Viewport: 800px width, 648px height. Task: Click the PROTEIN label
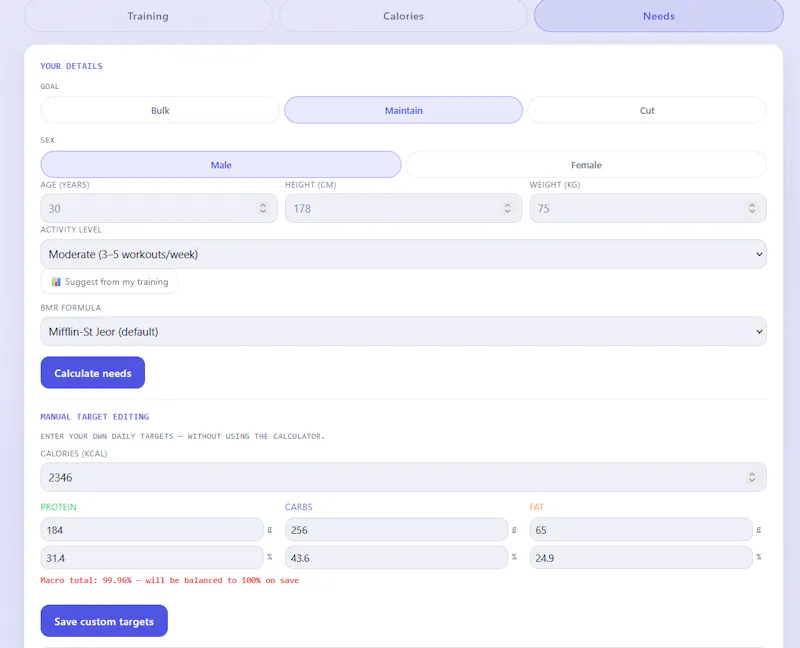(x=59, y=507)
